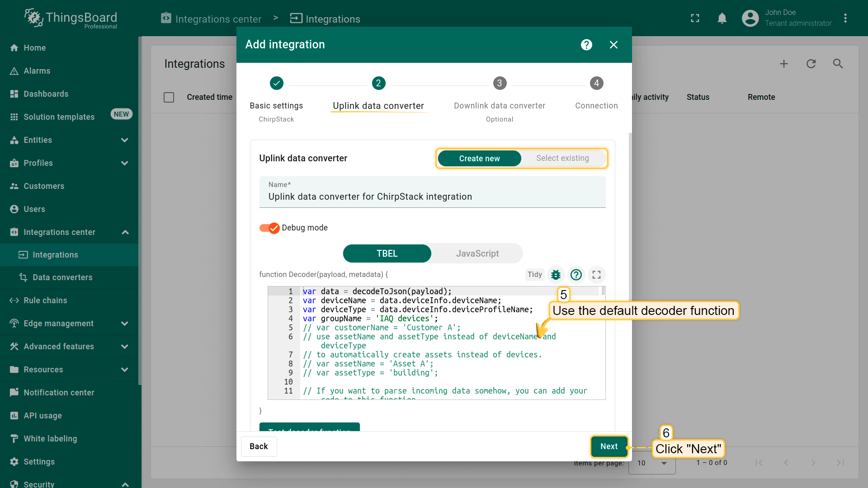The width and height of the screenshot is (868, 488).
Task: Collapse Integrations center section chevron
Action: coord(125,232)
